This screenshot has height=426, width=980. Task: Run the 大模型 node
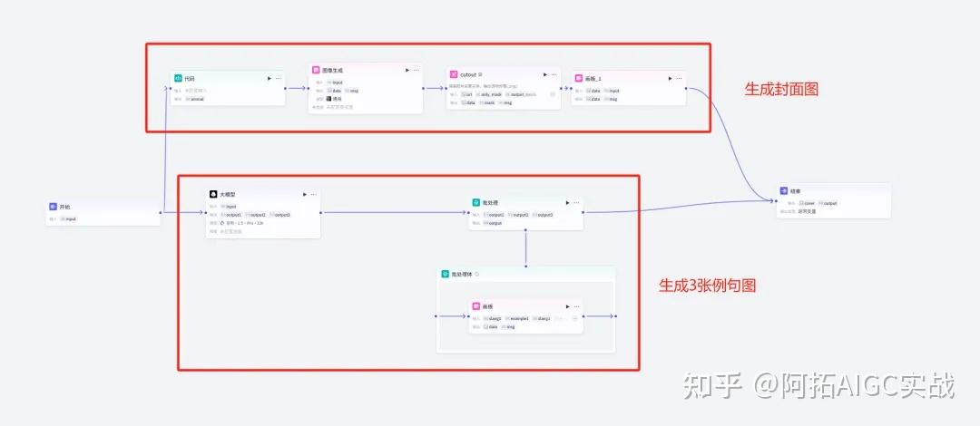tap(304, 194)
